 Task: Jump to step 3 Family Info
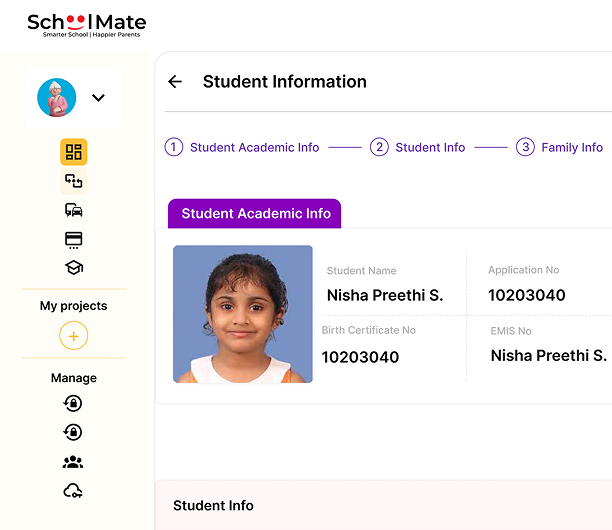pyautogui.click(x=560, y=147)
